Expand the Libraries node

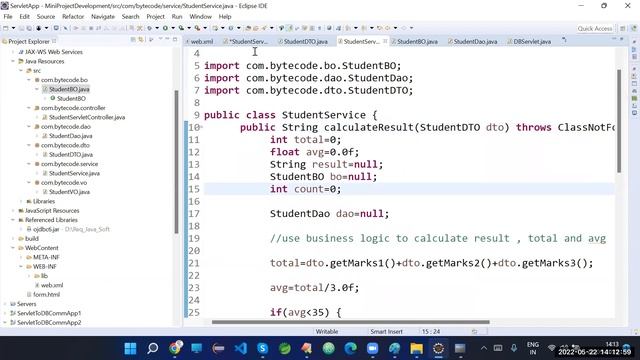[21, 201]
